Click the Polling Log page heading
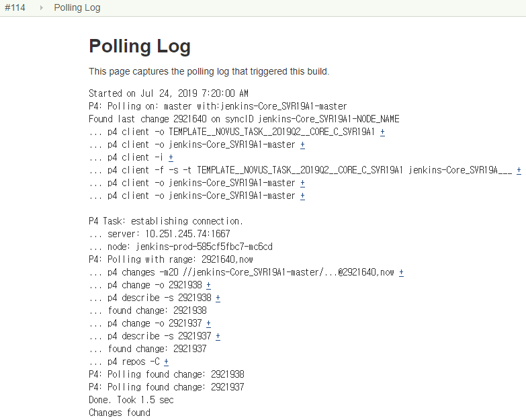 140,46
